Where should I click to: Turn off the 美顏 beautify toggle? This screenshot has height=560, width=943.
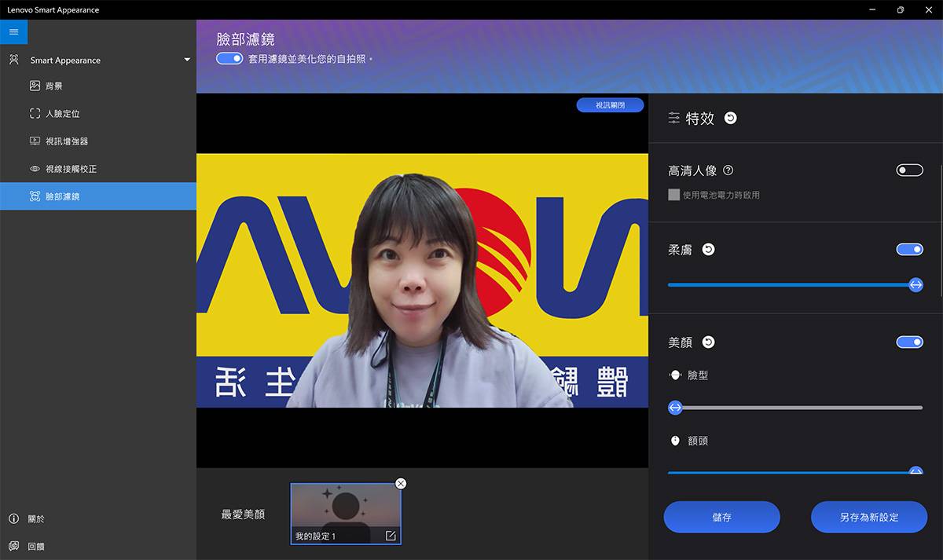909,342
